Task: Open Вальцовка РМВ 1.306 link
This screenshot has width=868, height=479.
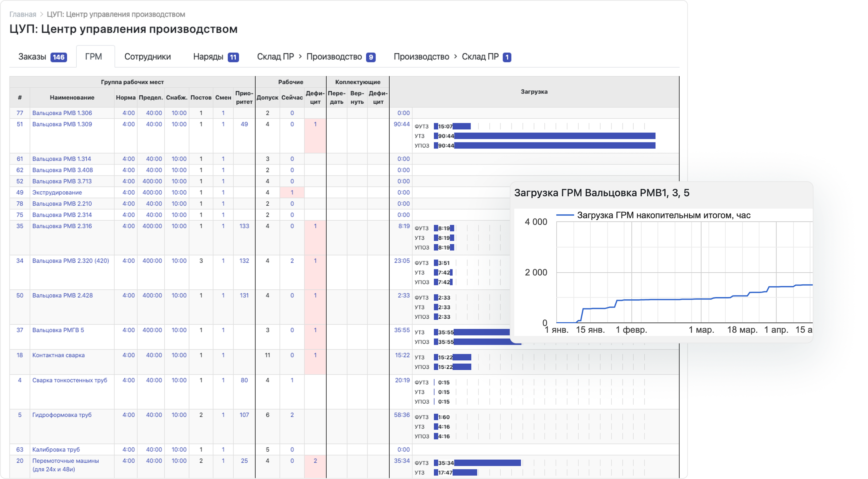Action: (x=62, y=113)
